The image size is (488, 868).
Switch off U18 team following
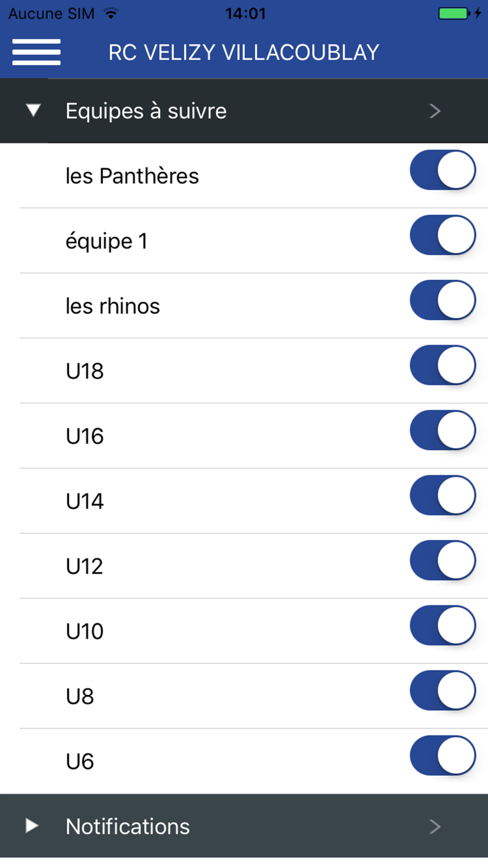443,365
